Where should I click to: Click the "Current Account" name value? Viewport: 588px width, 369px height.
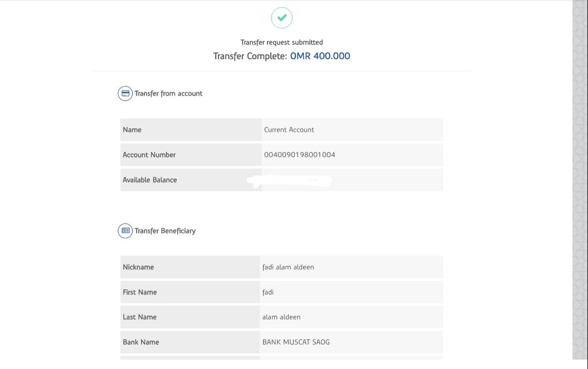(x=289, y=130)
